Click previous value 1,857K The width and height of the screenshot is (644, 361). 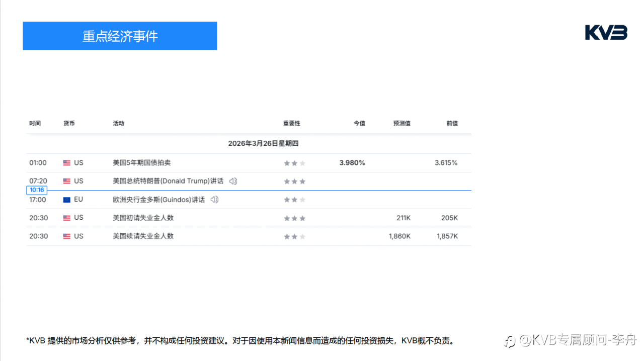coord(447,236)
